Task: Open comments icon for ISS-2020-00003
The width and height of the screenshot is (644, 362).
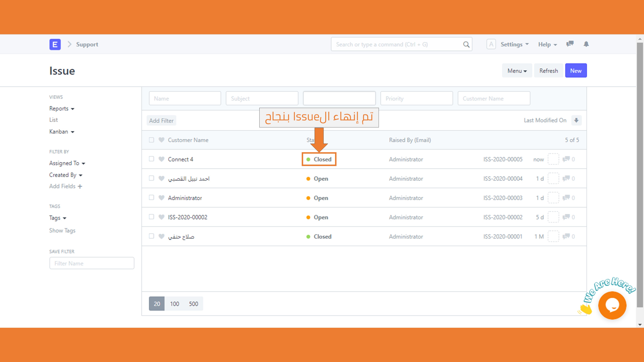Action: click(566, 198)
